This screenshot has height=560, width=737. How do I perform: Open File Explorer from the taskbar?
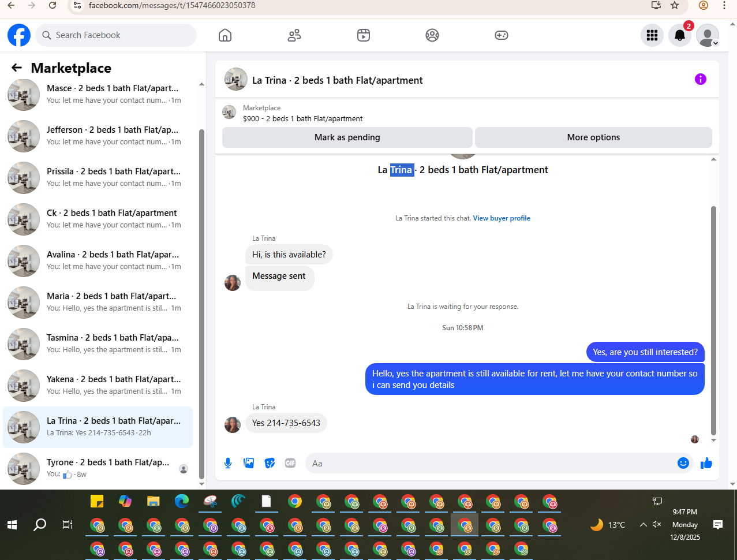[153, 501]
